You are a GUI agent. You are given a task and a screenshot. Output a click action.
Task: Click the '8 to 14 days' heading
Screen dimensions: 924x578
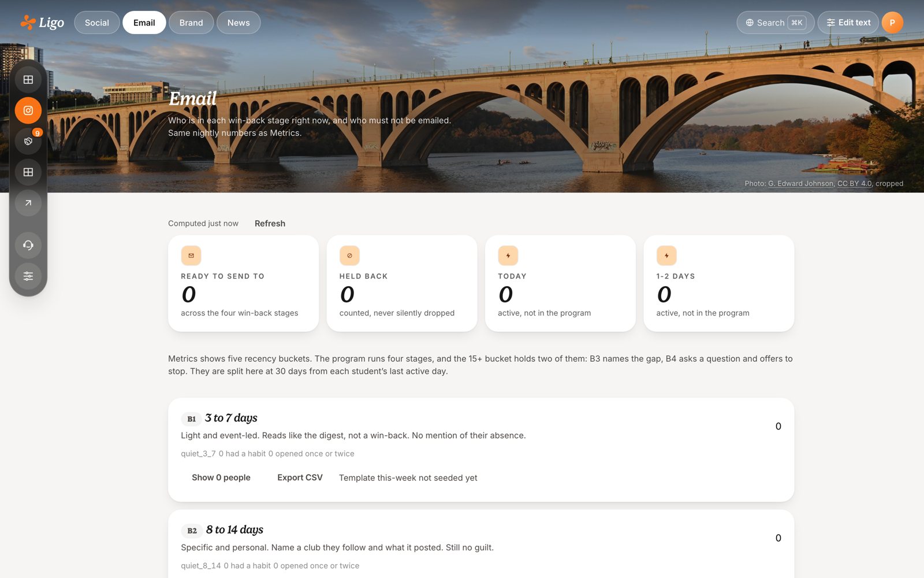point(234,529)
